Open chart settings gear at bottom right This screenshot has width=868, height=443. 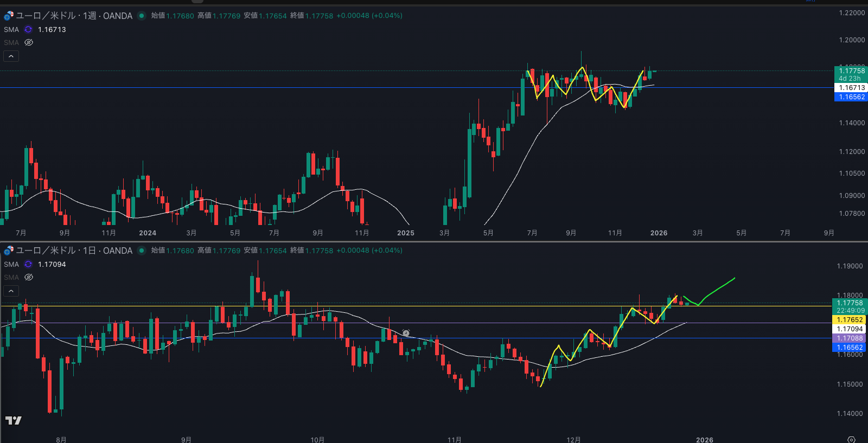point(851,439)
